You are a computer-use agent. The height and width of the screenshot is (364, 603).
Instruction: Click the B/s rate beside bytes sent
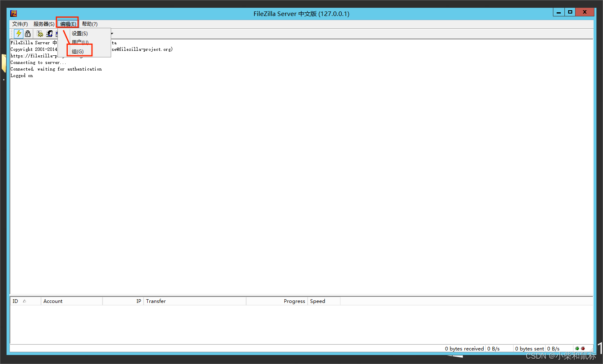[553, 348]
